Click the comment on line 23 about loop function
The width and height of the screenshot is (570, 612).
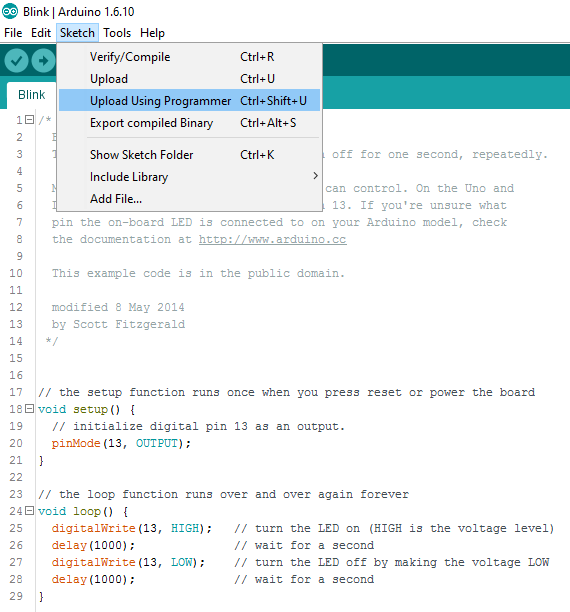pos(223,494)
